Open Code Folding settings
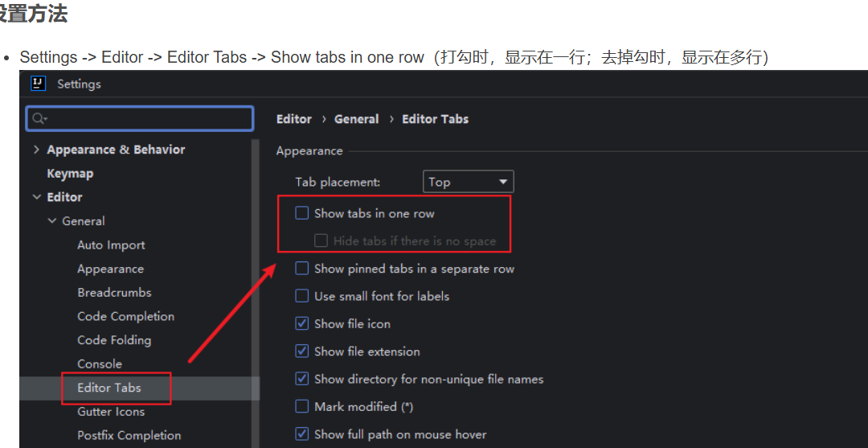The height and width of the screenshot is (448, 868). coord(114,340)
